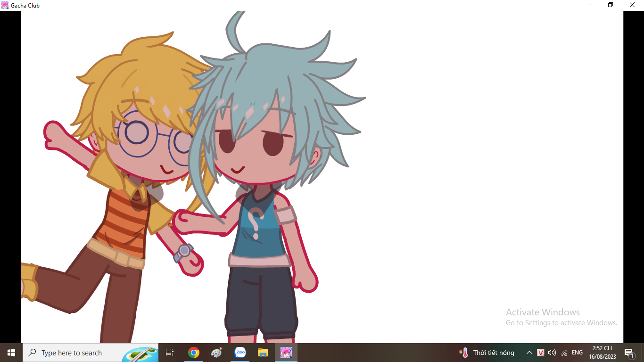The image size is (644, 362).
Task: Click the 'Type here to search' box
Action: (72, 353)
